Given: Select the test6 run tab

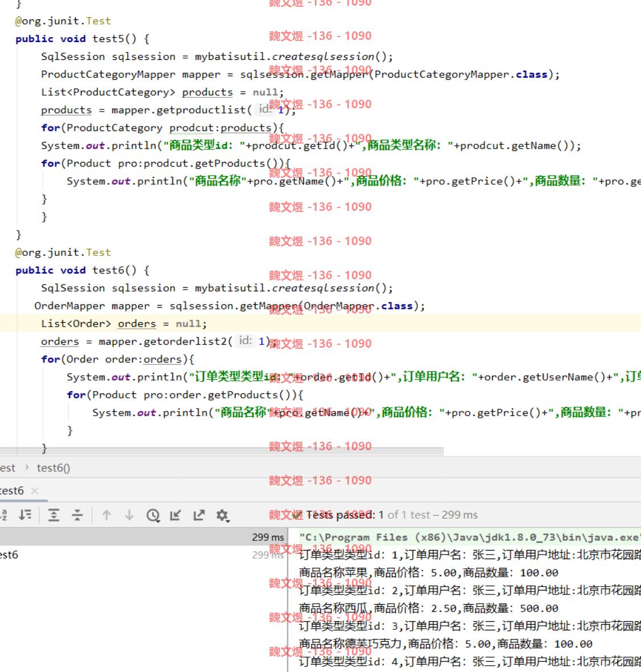Looking at the screenshot, I should click(12, 490).
